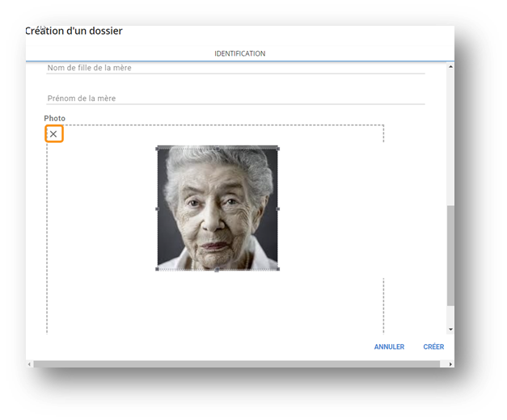Click the horizontal scrollbar right arrow
Viewport: 507px width, 420px height.
pos(450,364)
